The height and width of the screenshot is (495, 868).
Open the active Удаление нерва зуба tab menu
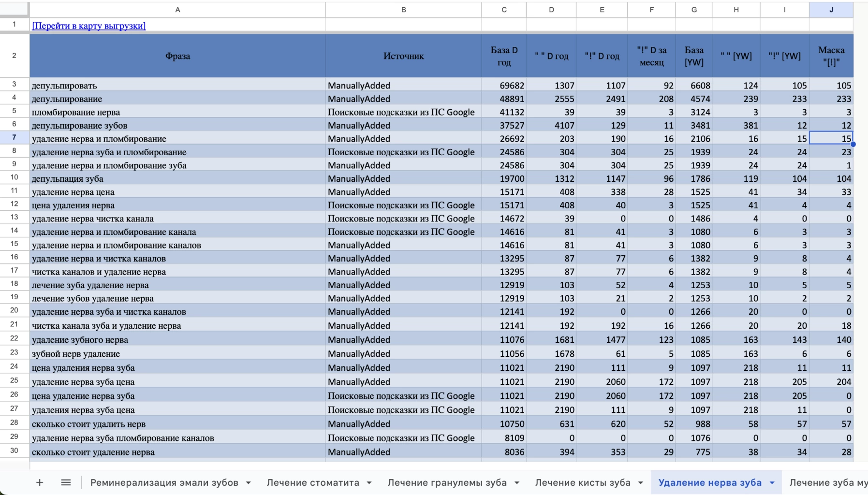772,482
